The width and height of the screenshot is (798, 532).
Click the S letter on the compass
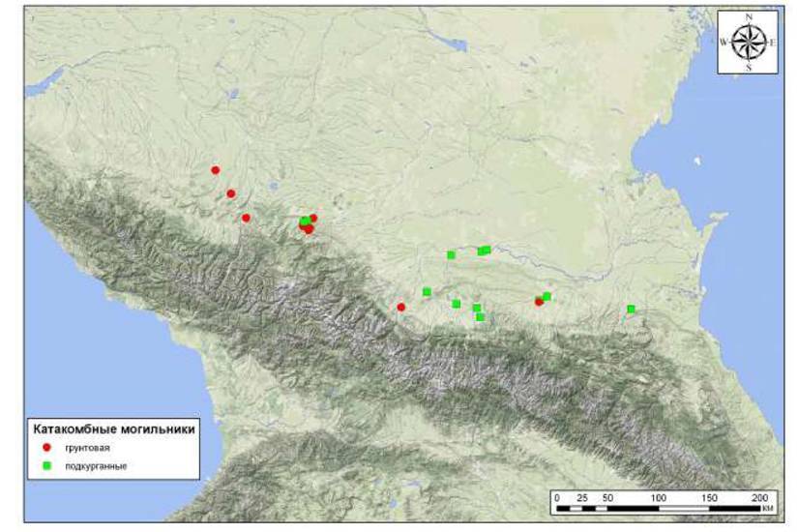click(748, 68)
